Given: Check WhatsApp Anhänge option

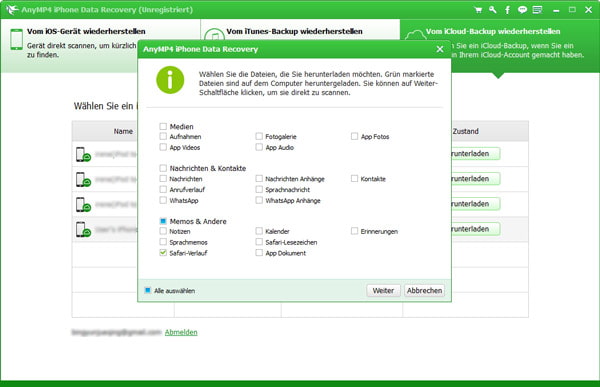Looking at the screenshot, I should [x=259, y=200].
